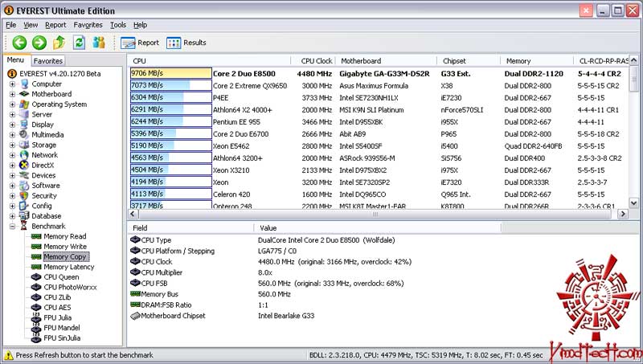The width and height of the screenshot is (643, 364).
Task: Select the Computer icon in tree
Action: tap(24, 84)
